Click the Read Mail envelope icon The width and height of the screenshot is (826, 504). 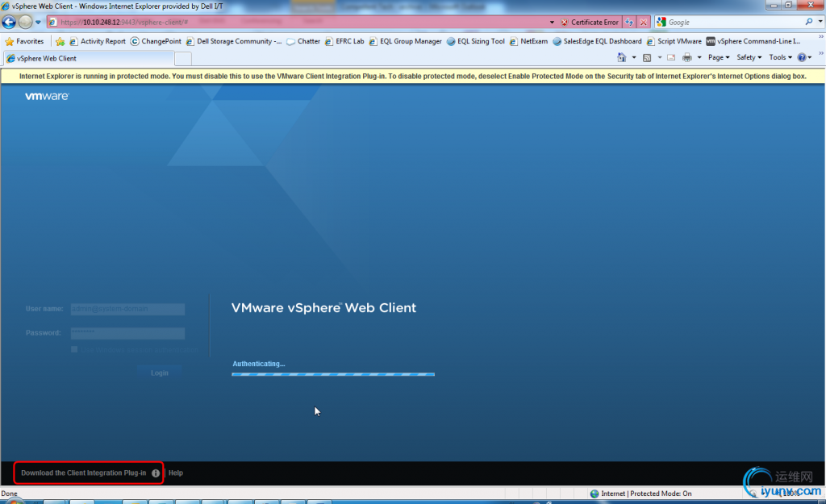point(671,57)
